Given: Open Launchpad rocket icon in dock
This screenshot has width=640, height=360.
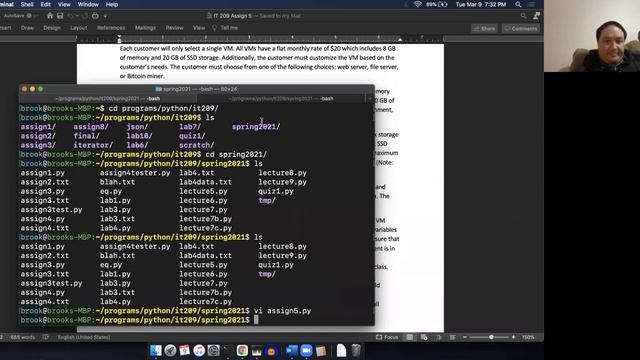Looking at the screenshot, I should point(170,350).
